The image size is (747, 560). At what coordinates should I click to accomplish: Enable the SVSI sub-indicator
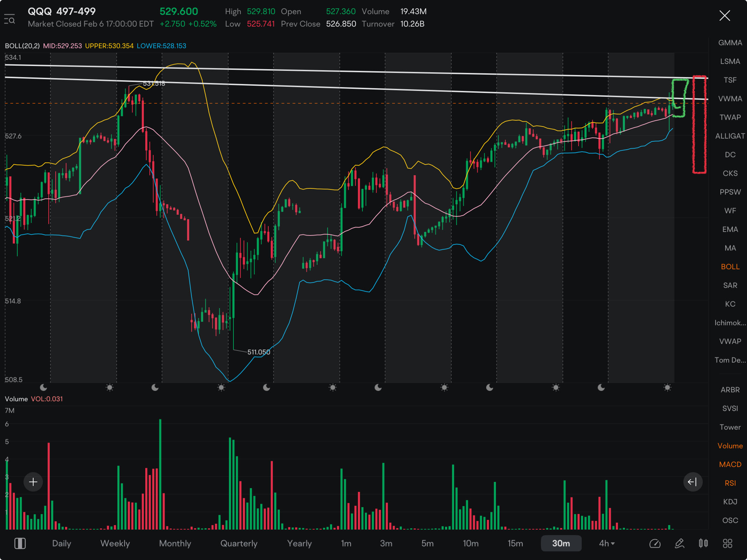730,409
